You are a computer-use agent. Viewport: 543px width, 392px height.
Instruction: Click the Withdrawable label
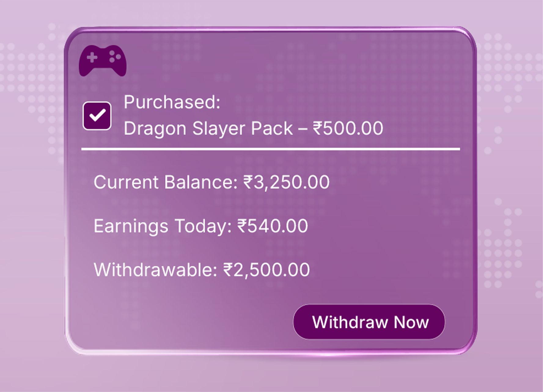coord(156,270)
